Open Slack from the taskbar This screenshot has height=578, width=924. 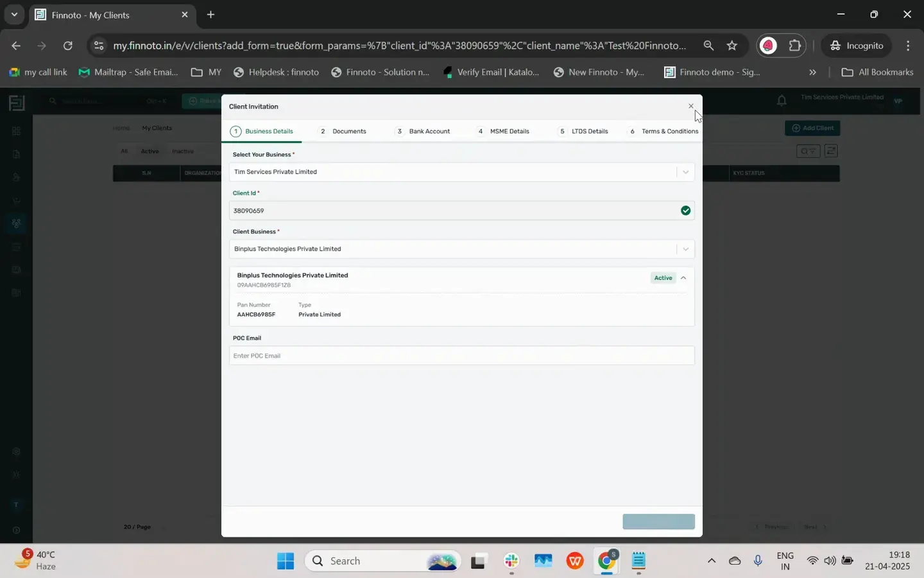coord(511,561)
